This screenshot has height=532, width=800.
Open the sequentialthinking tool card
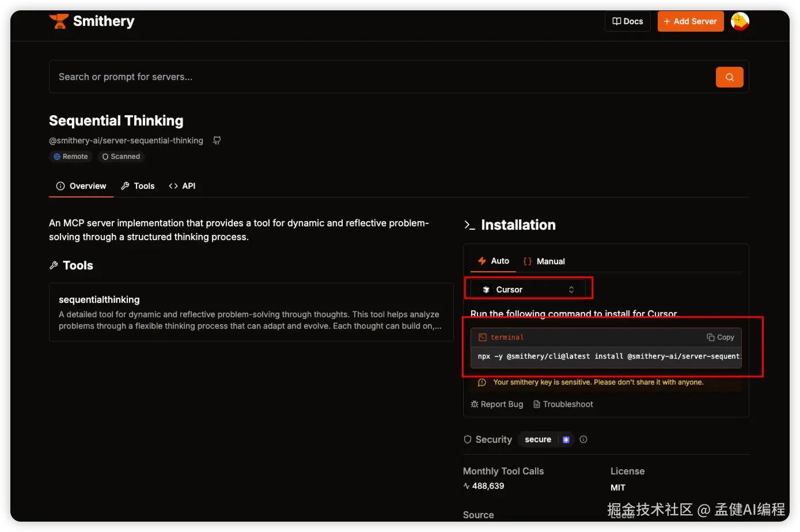click(251, 312)
